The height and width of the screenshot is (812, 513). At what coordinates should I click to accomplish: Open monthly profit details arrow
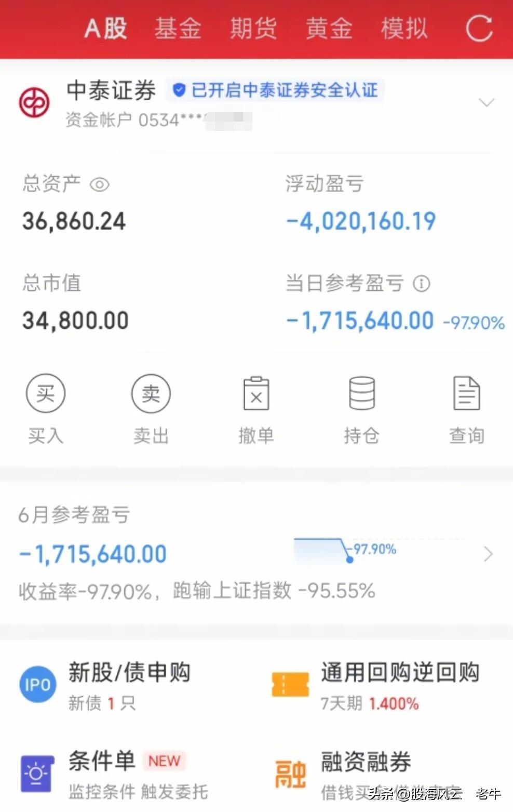click(488, 554)
